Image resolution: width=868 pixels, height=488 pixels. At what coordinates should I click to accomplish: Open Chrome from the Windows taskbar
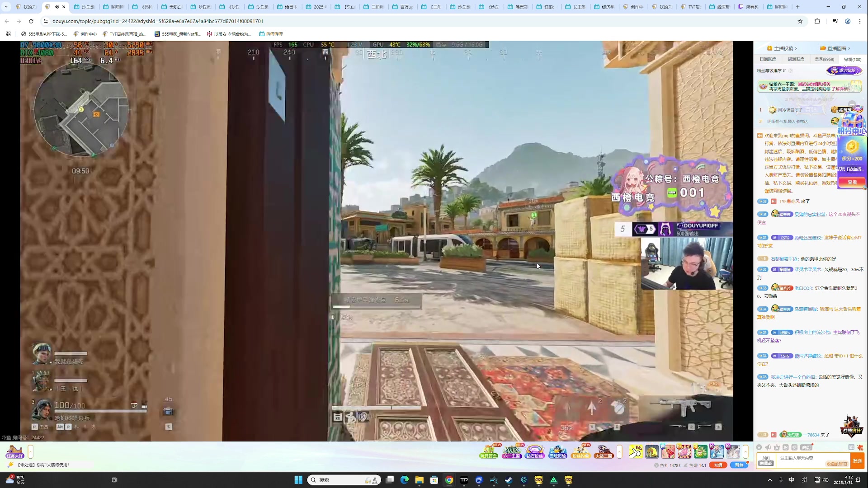(449, 480)
